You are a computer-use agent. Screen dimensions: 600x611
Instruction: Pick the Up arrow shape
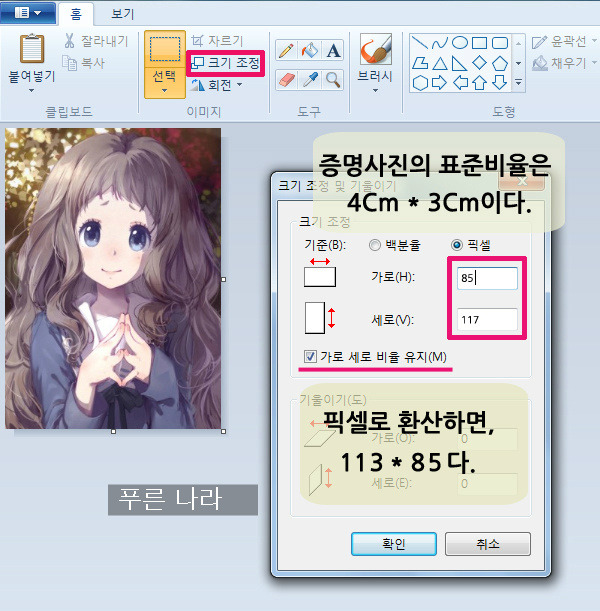[x=480, y=83]
